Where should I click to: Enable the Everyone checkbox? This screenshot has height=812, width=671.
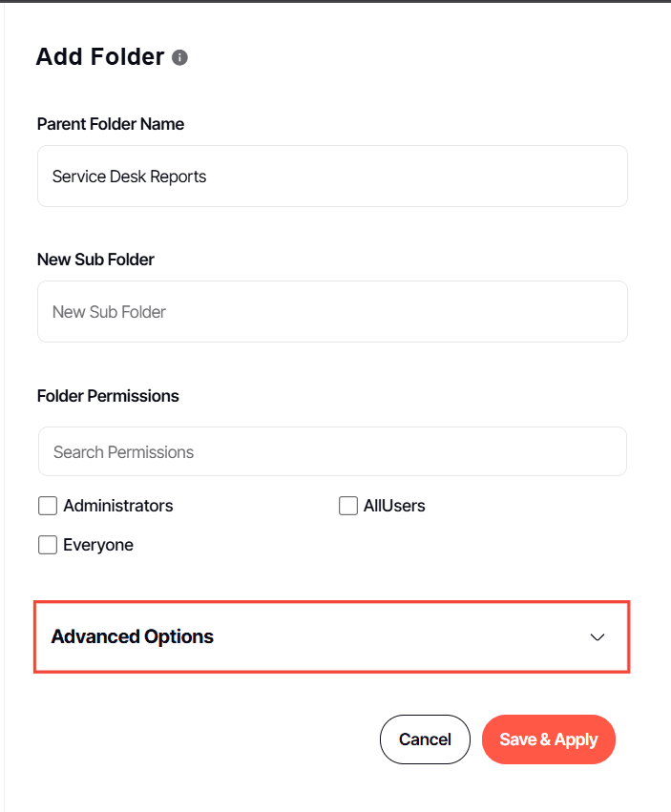(48, 545)
